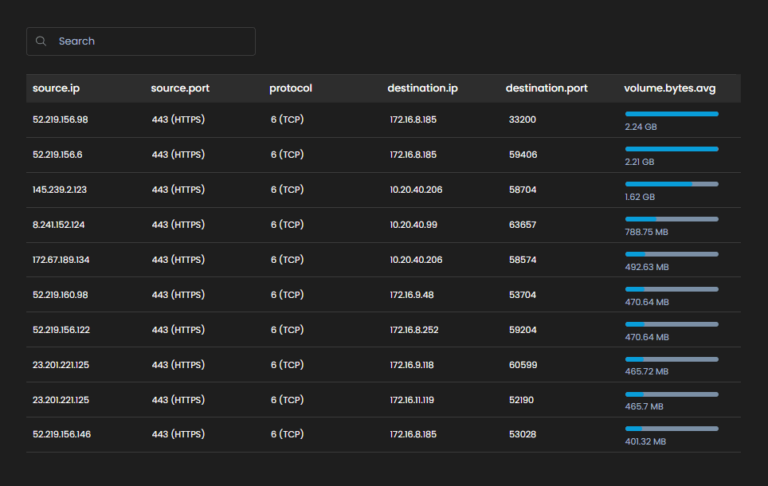Click the destination.port column header

click(546, 88)
